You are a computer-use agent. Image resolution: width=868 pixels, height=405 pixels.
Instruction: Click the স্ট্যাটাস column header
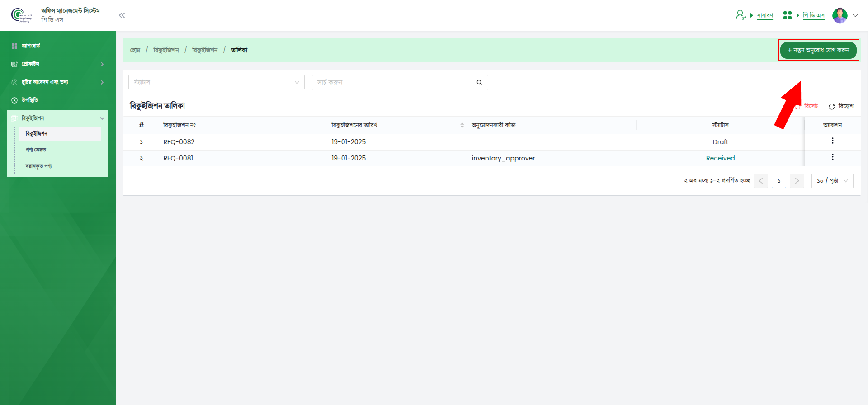720,125
